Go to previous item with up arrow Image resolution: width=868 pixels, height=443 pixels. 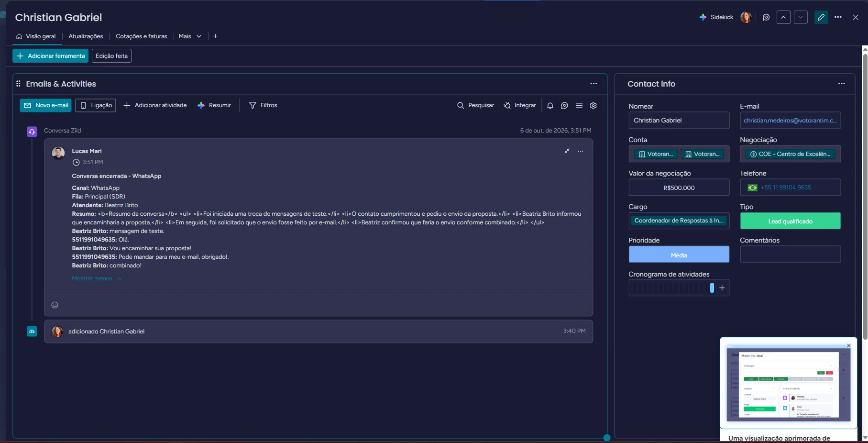(783, 17)
